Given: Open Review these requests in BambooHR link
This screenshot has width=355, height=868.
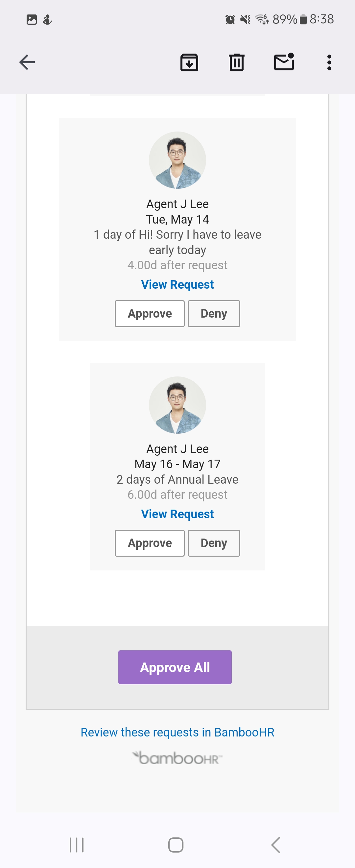Looking at the screenshot, I should (177, 732).
